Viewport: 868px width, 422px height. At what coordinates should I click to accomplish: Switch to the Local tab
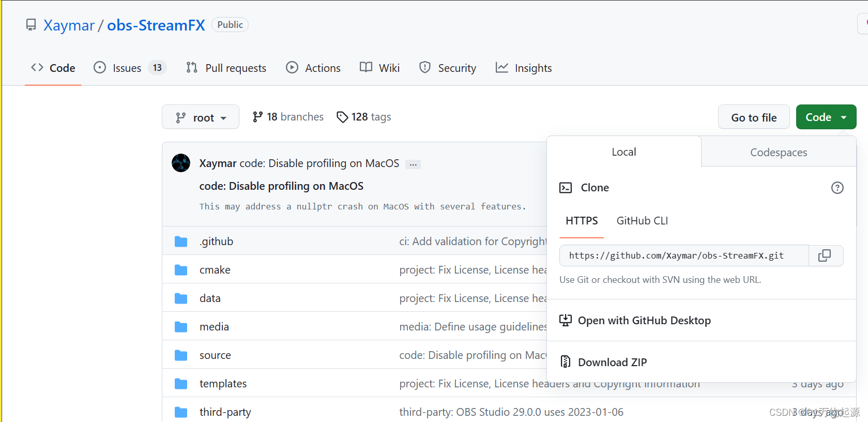tap(624, 152)
